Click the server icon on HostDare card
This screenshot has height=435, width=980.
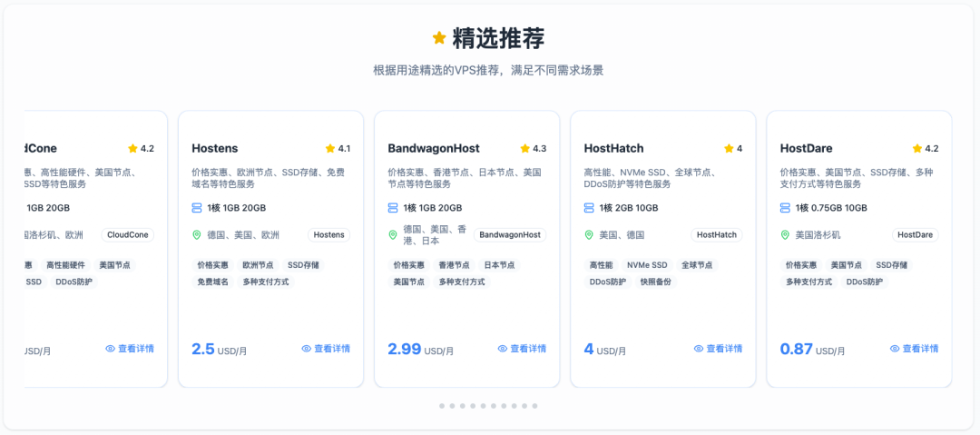click(785, 207)
